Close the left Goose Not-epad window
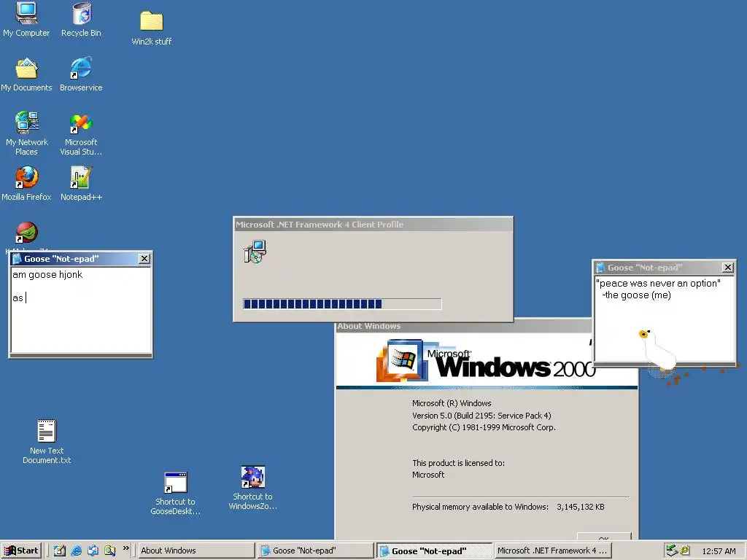Viewport: 747px width, 560px height. (144, 259)
